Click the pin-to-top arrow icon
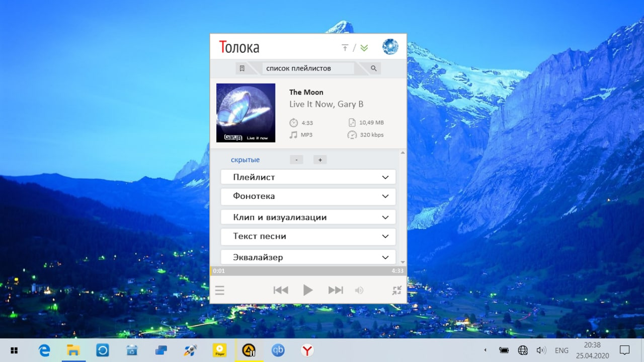Image resolution: width=644 pixels, height=362 pixels. (x=345, y=48)
